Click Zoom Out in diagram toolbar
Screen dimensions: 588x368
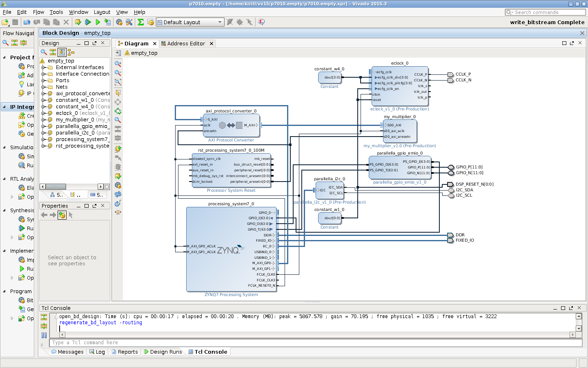click(118, 73)
